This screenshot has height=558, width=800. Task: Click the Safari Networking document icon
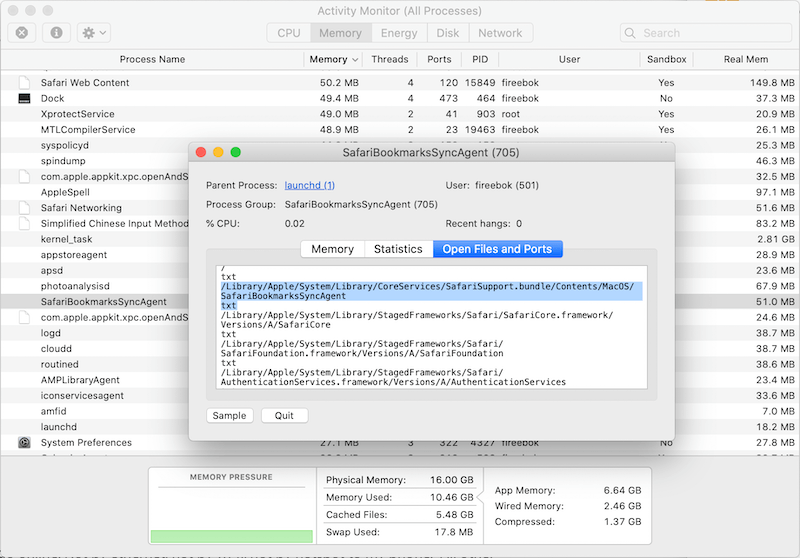(x=24, y=208)
